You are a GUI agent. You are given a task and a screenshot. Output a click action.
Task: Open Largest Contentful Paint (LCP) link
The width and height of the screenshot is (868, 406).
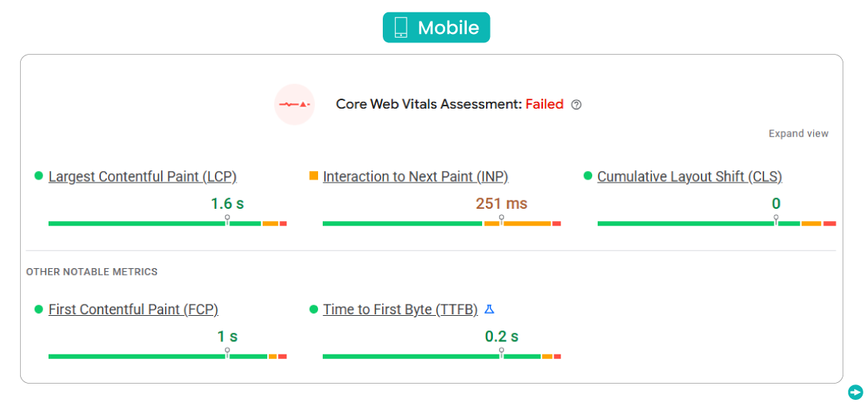tap(142, 176)
